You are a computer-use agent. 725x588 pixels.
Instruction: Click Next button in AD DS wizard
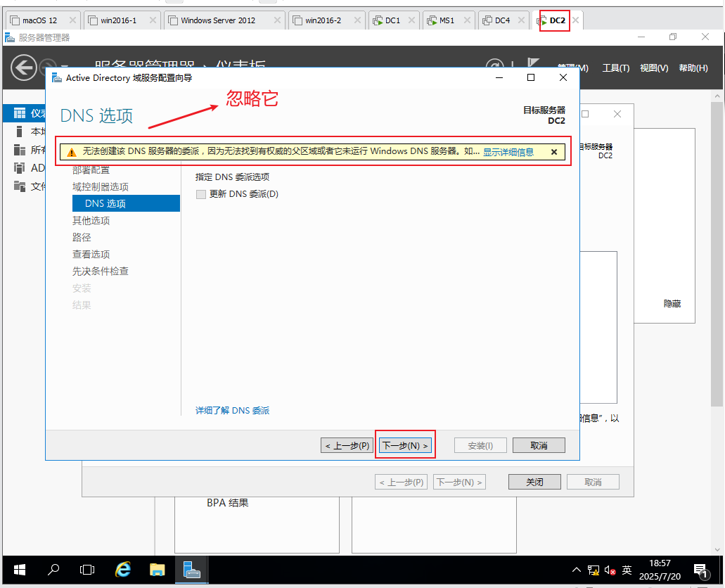click(406, 445)
